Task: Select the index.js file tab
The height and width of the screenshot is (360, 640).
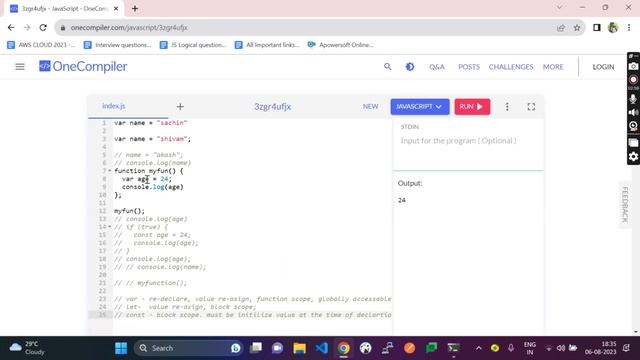Action: pyautogui.click(x=113, y=106)
